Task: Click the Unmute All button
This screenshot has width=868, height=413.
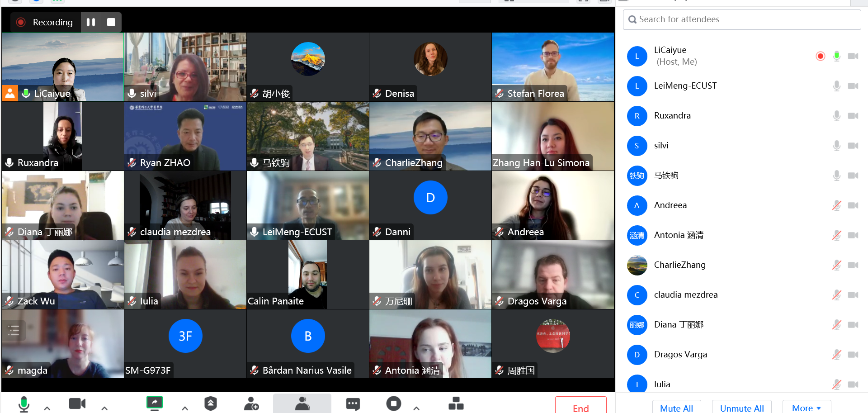Action: click(x=741, y=408)
